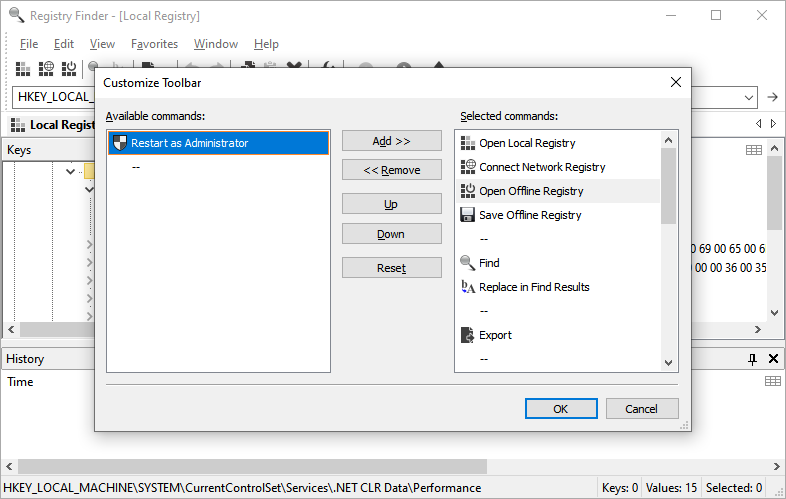The image size is (786, 499).
Task: Click the Keys: 0 status bar entry
Action: tap(620, 487)
